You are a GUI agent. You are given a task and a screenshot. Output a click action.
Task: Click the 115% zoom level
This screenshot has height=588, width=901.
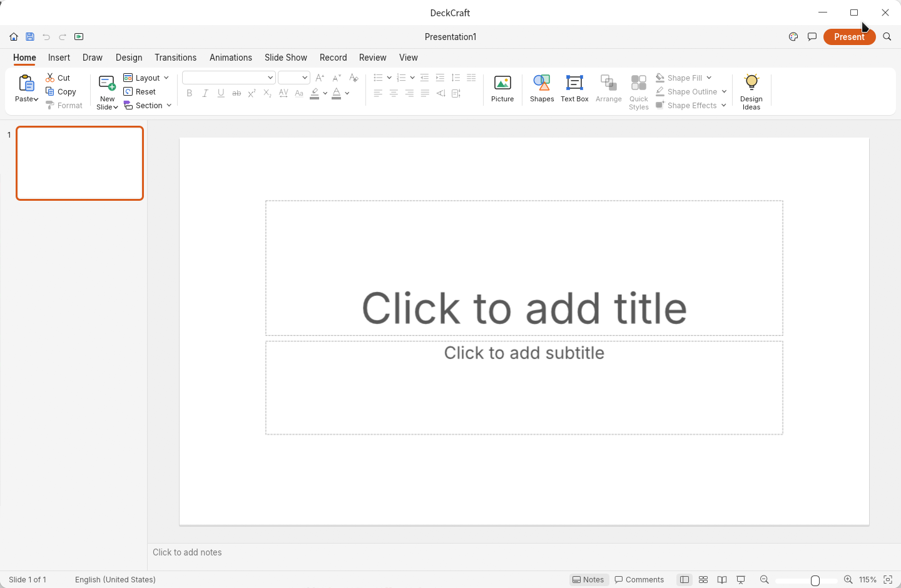[x=868, y=580]
